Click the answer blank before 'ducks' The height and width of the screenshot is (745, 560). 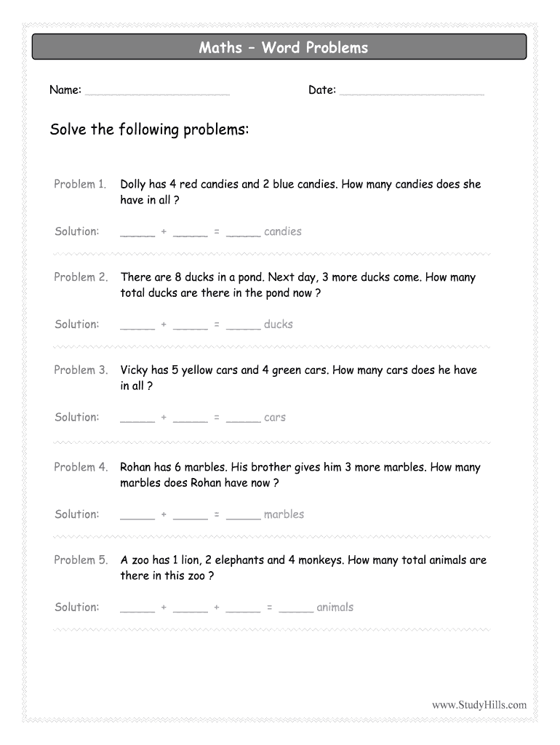[x=243, y=326]
